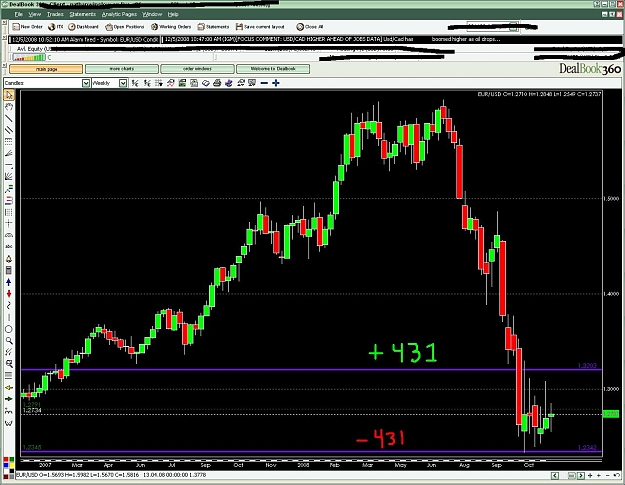Click the Alarm fired EUR/USD message
Screen dimensions: 625x485
(84, 39)
